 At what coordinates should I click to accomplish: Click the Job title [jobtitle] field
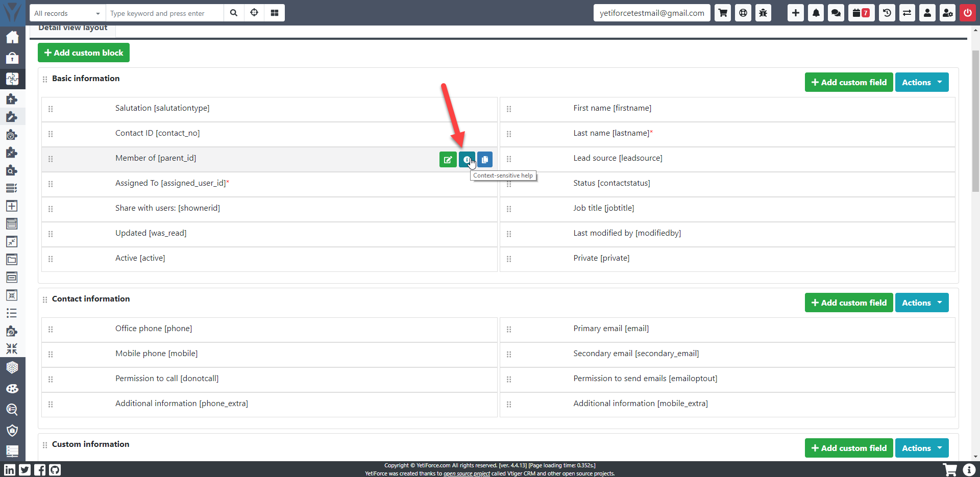coord(727,209)
